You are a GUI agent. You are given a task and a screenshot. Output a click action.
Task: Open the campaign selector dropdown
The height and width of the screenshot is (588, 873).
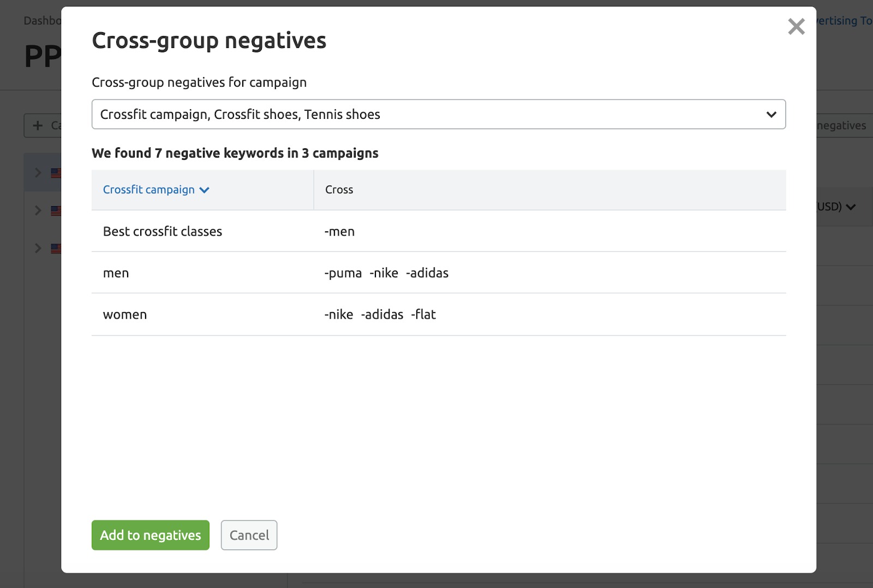[x=436, y=115]
